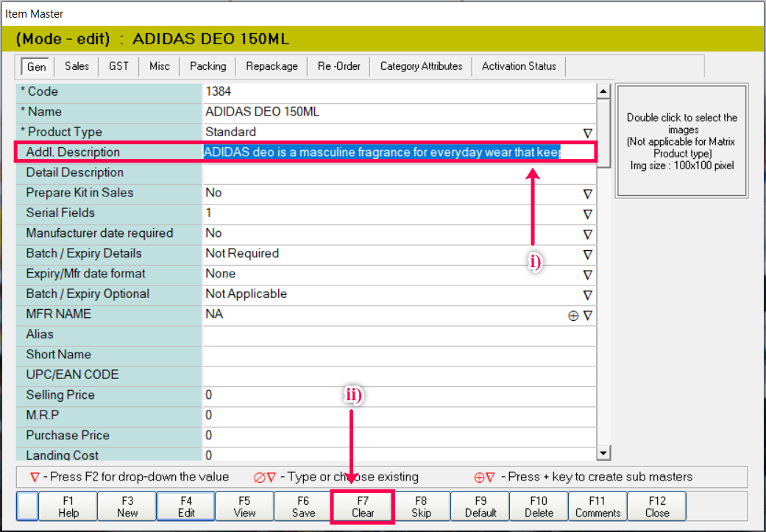Click the F8 Skip button
This screenshot has width=766, height=532.
point(421,506)
